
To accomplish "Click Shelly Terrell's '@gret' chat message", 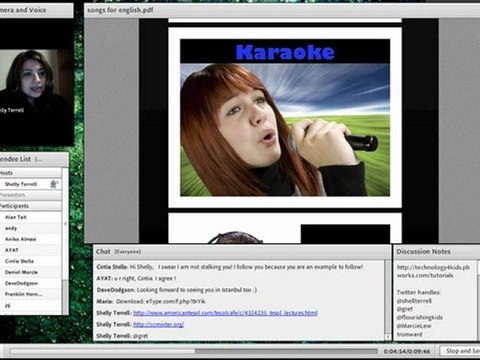I will 122,336.
